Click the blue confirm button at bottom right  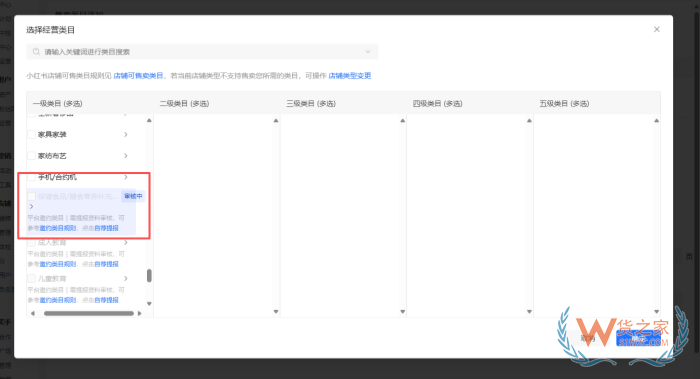pos(638,338)
